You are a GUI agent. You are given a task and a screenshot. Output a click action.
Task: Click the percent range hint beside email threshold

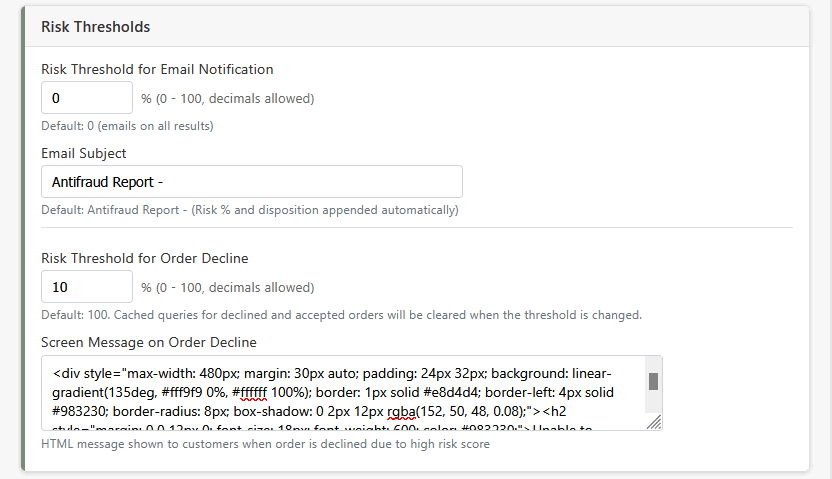point(228,98)
